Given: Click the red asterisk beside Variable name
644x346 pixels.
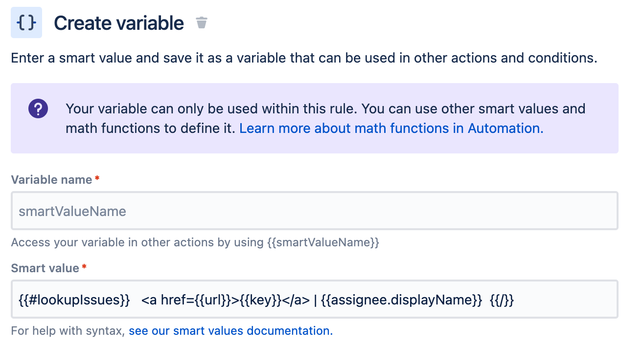Looking at the screenshot, I should pyautogui.click(x=97, y=179).
